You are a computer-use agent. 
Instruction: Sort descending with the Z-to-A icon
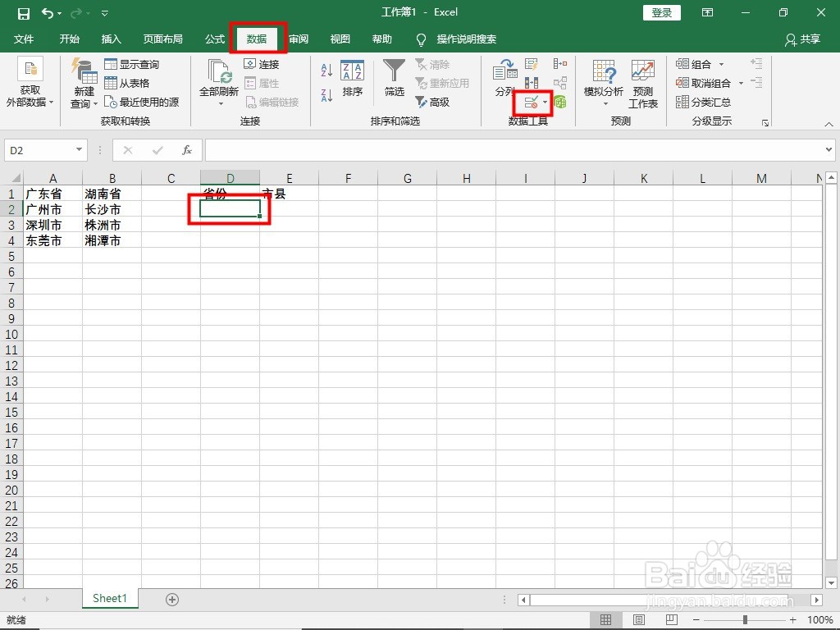326,95
